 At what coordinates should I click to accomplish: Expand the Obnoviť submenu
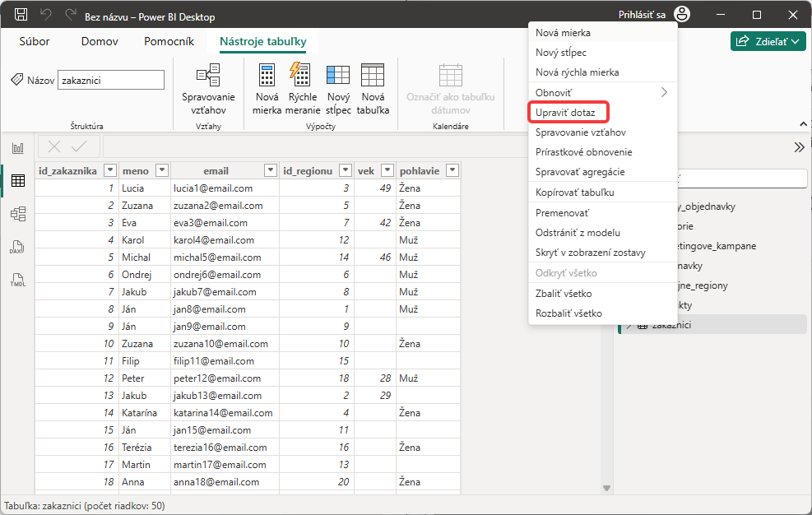click(x=603, y=93)
